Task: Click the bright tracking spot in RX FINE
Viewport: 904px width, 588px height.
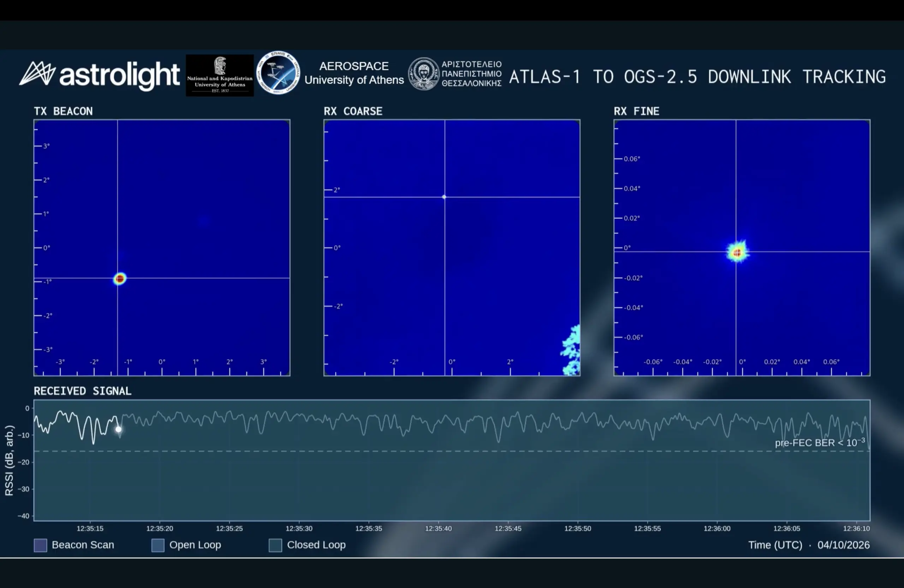Action: (x=738, y=252)
